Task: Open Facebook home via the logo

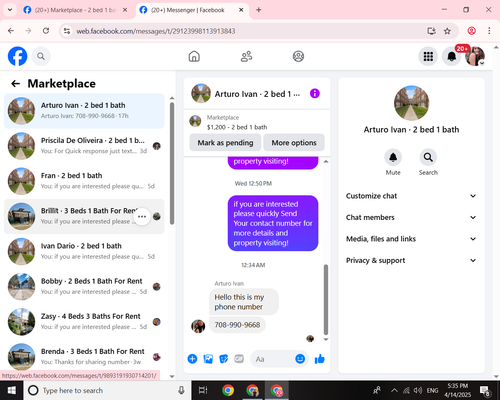Action: [x=17, y=56]
